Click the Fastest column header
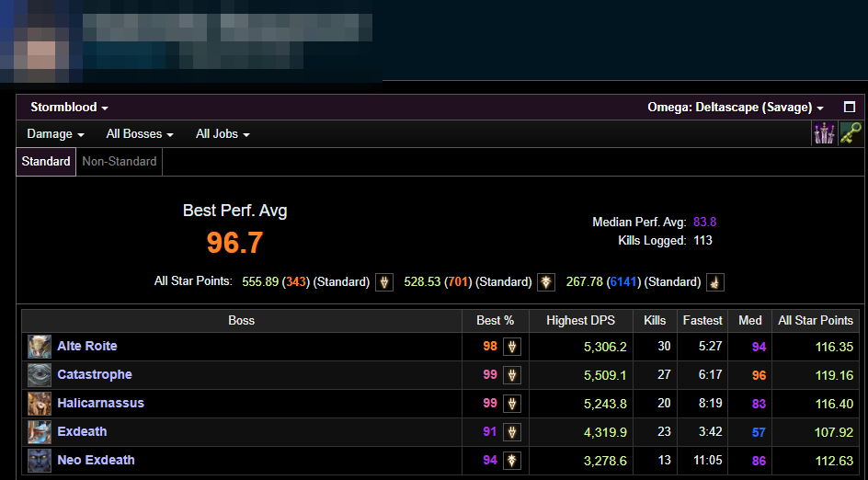 click(x=702, y=321)
